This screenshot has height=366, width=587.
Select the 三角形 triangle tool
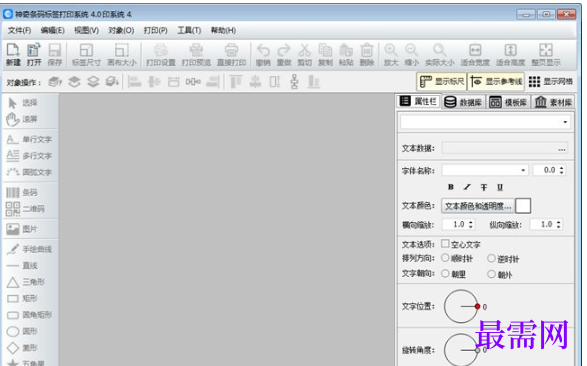pos(25,282)
